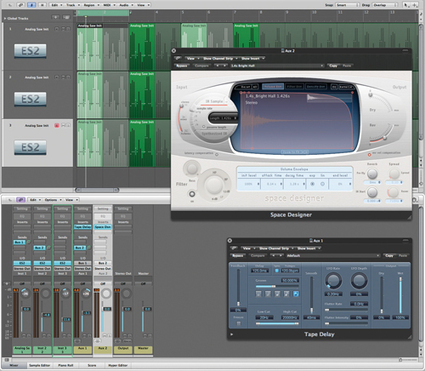Click the ES2 instrument icon on track 1

click(x=30, y=51)
